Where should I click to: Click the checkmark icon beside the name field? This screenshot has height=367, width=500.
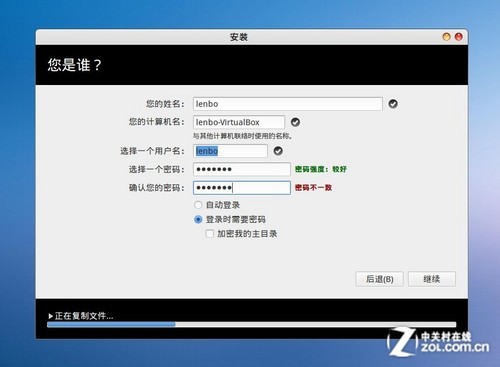pos(393,104)
